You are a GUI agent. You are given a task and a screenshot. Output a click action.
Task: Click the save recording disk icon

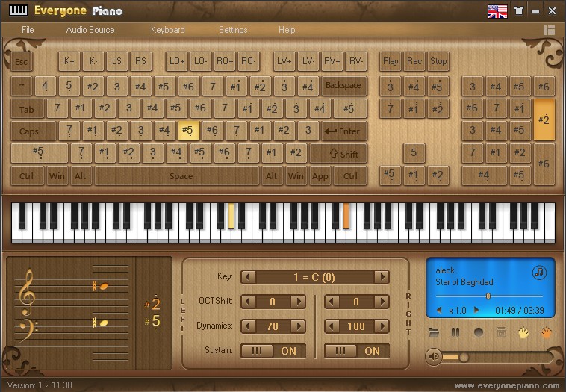coord(501,332)
